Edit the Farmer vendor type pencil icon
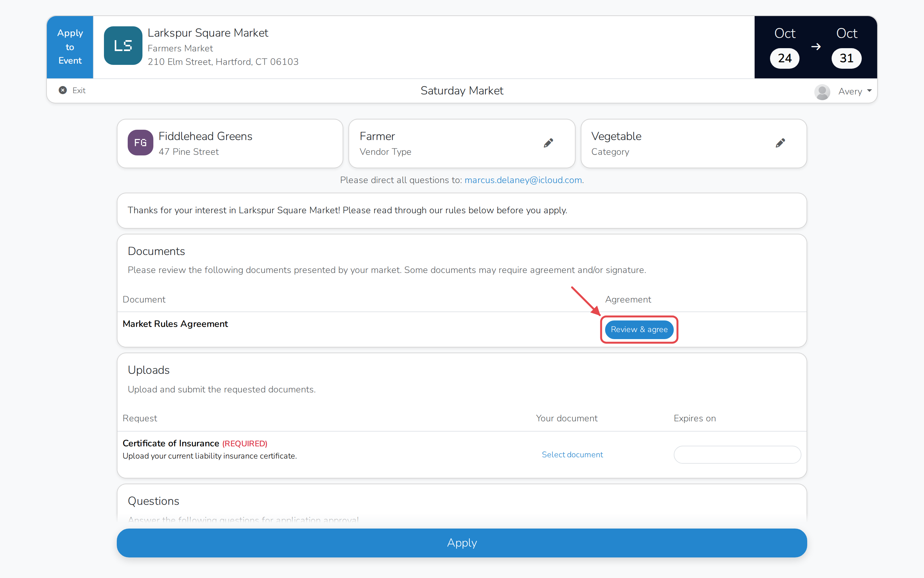This screenshot has height=578, width=924. click(548, 143)
